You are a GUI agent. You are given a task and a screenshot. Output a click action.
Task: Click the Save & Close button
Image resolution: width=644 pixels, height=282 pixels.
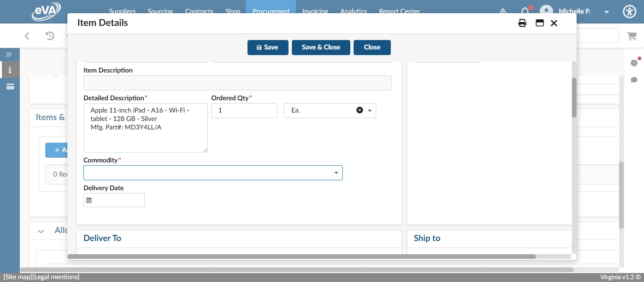pyautogui.click(x=321, y=47)
